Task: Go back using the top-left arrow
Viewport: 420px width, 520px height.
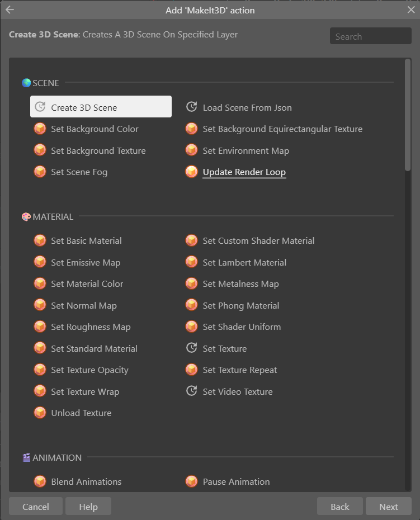Action: click(x=10, y=10)
